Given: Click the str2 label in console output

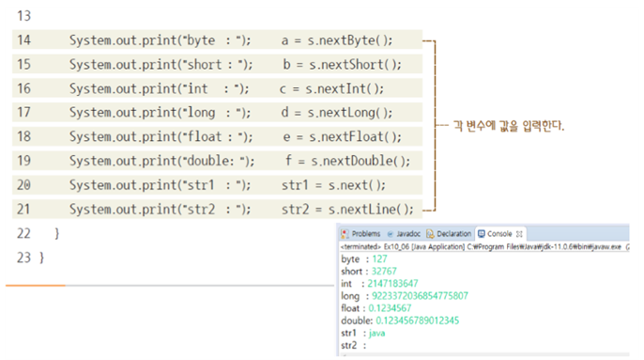Looking at the screenshot, I should 348,345.
